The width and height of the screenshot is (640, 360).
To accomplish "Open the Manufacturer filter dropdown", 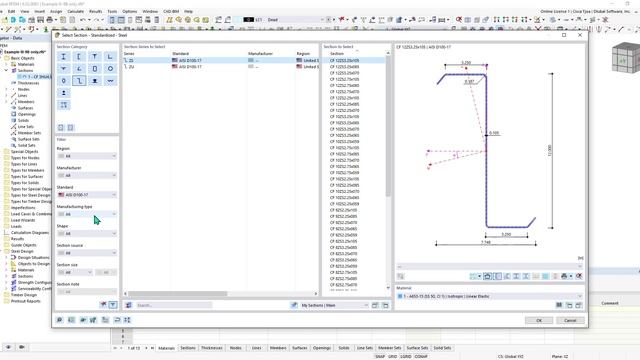I will (x=87, y=176).
